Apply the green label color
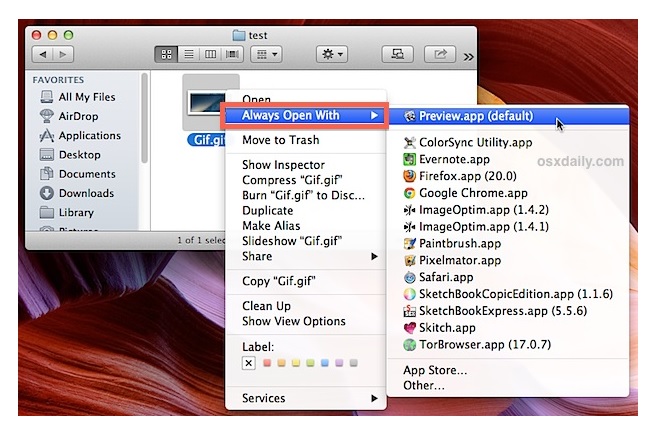Image resolution: width=658 pixels, height=432 pixels. [x=311, y=363]
